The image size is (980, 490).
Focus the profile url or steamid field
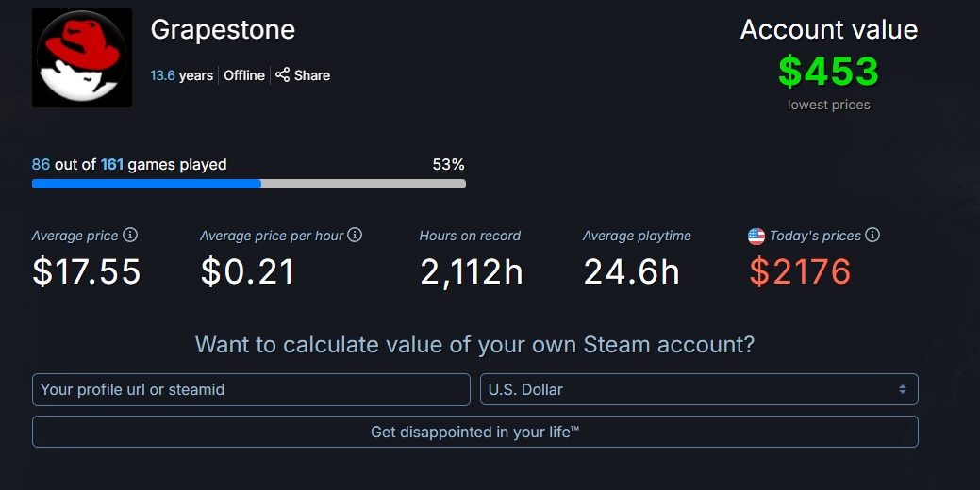click(251, 389)
